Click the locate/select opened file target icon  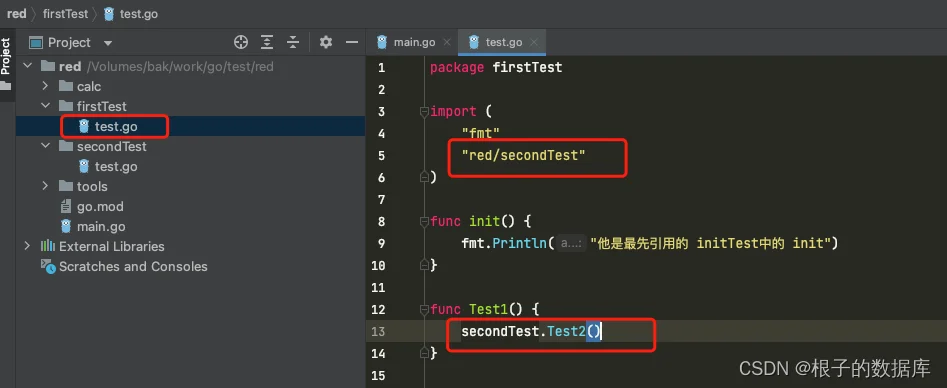(x=241, y=42)
